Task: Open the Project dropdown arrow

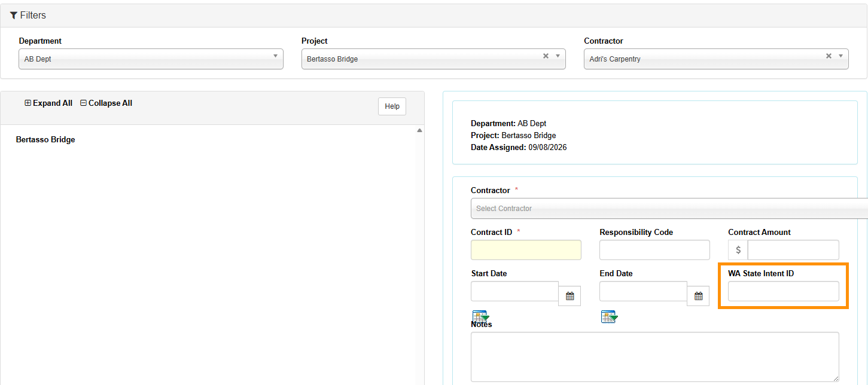Action: [558, 56]
